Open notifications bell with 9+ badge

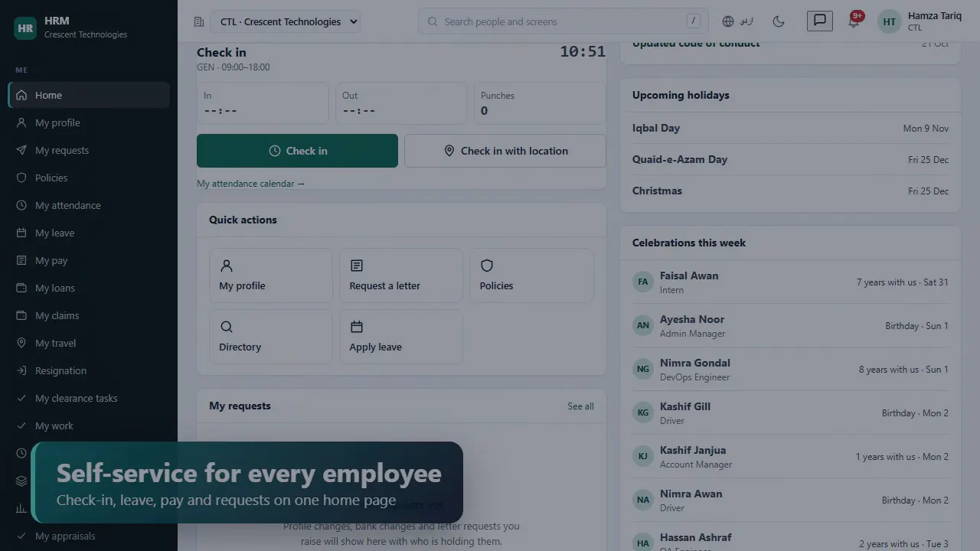[x=854, y=21]
